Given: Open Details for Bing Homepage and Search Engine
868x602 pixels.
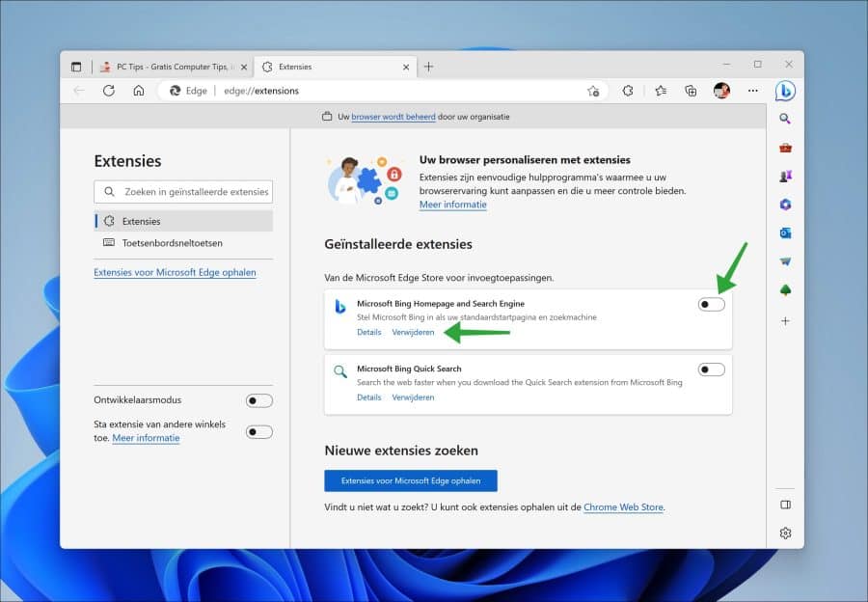Looking at the screenshot, I should 368,332.
